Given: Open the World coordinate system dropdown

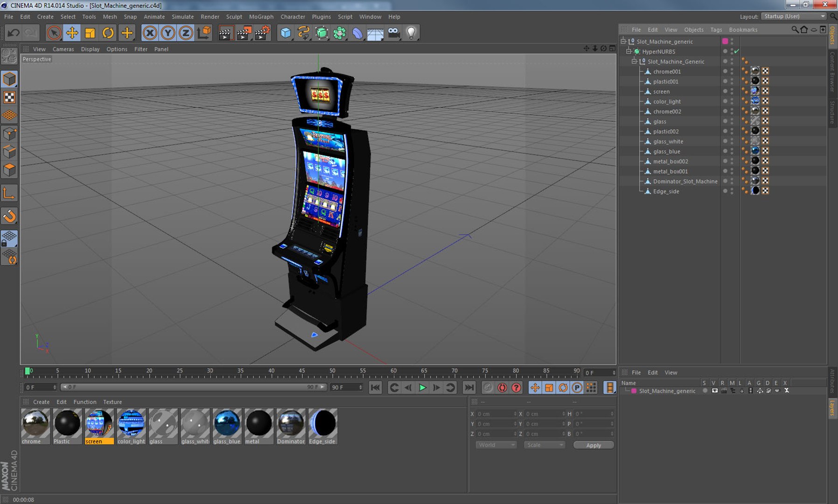Looking at the screenshot, I should [496, 445].
